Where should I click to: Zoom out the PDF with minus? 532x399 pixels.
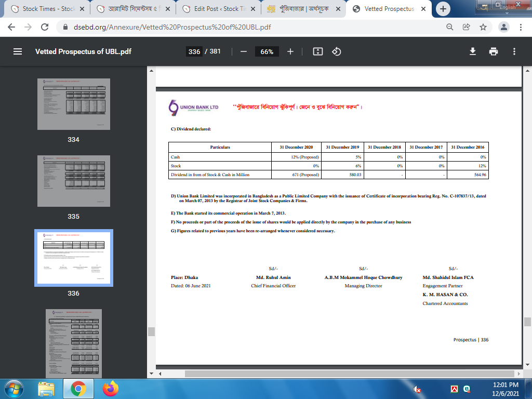pyautogui.click(x=243, y=51)
